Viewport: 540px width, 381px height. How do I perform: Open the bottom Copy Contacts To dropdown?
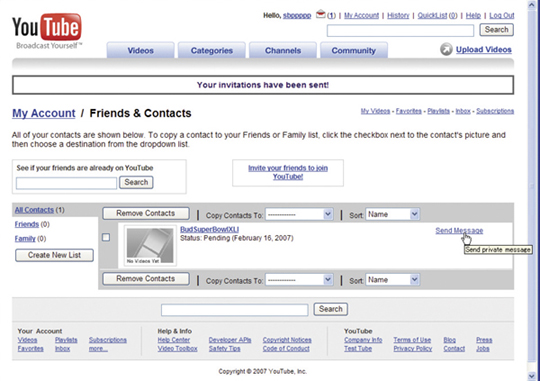(299, 280)
